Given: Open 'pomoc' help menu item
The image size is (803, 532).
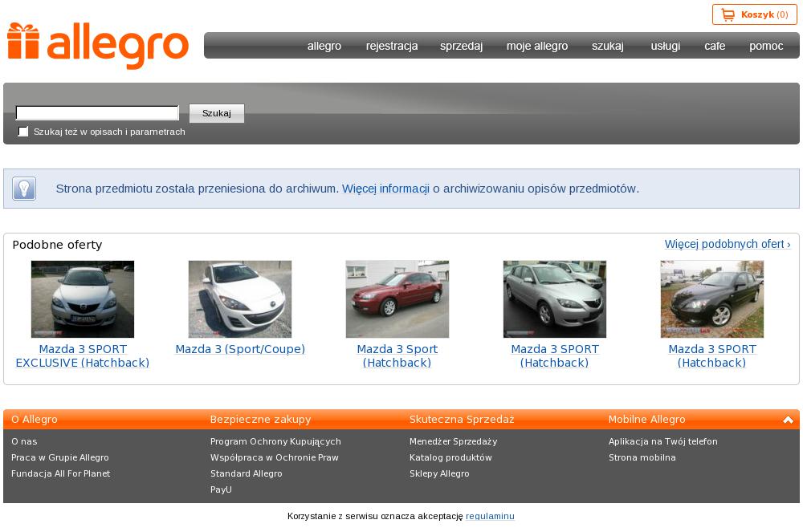Looking at the screenshot, I should pos(766,46).
